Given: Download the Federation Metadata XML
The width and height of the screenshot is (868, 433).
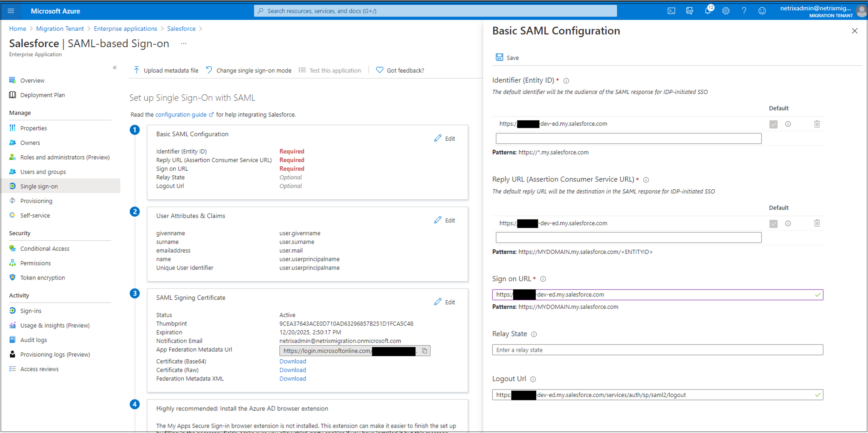Looking at the screenshot, I should [293, 378].
